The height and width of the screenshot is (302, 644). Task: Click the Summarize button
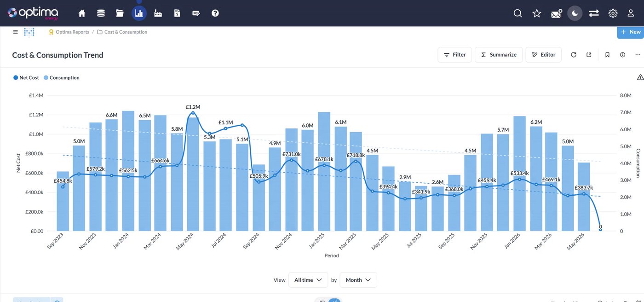[x=499, y=55]
